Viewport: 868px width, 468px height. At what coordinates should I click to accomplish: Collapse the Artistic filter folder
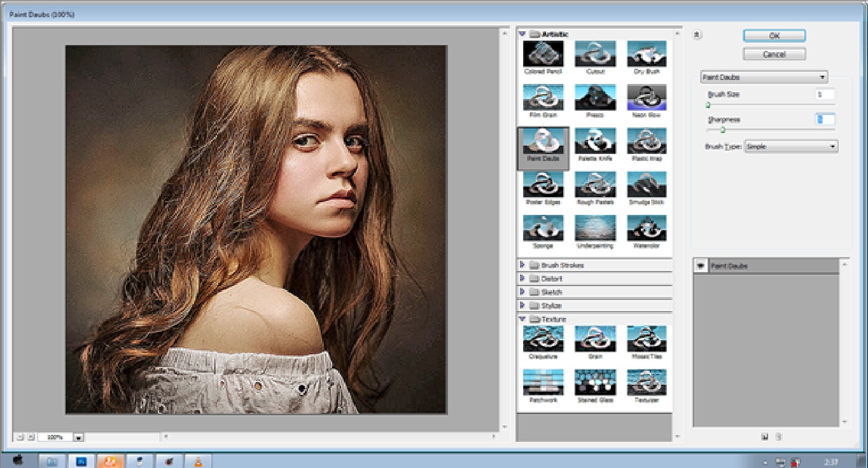pyautogui.click(x=522, y=34)
